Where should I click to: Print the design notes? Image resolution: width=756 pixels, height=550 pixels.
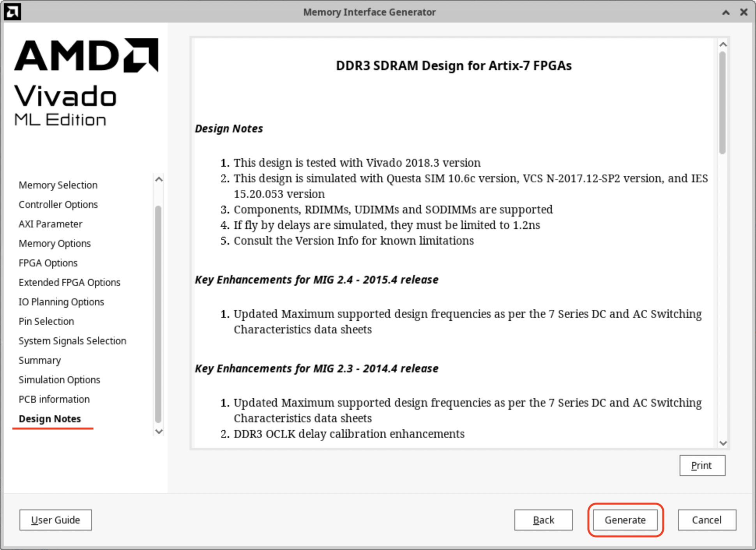click(702, 465)
